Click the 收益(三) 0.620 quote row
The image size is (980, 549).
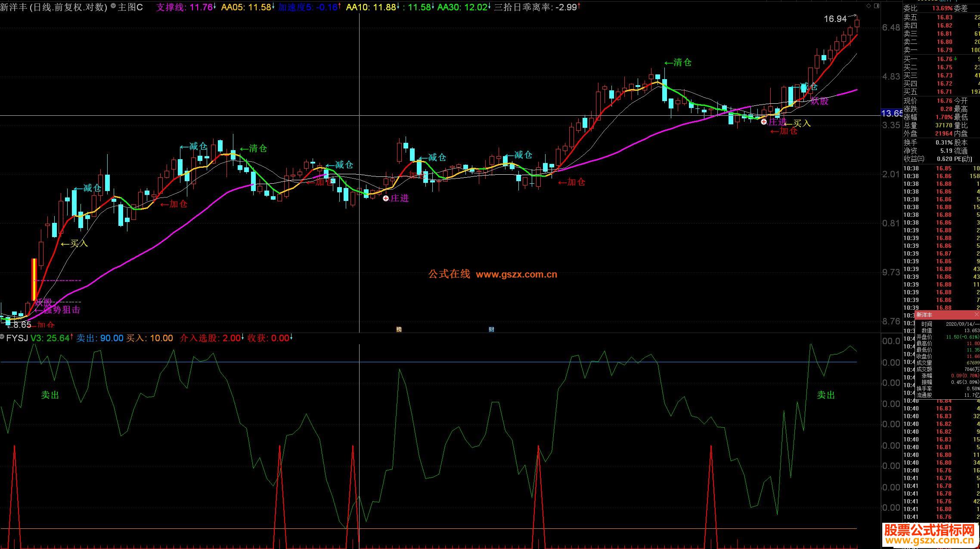click(x=927, y=159)
